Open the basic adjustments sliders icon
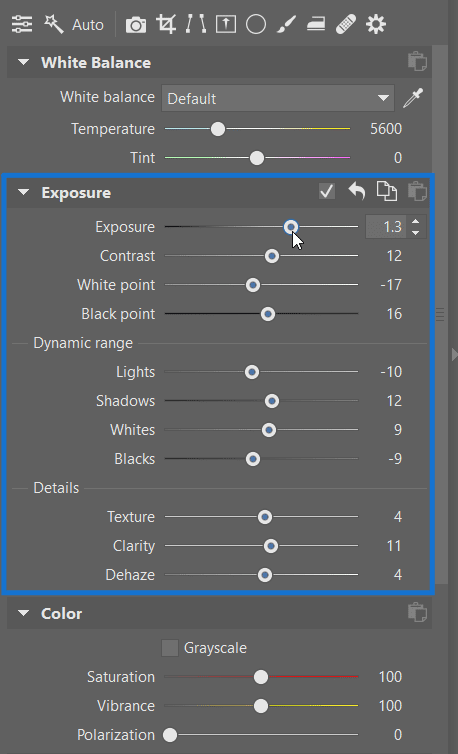The height and width of the screenshot is (754, 458). (22, 24)
